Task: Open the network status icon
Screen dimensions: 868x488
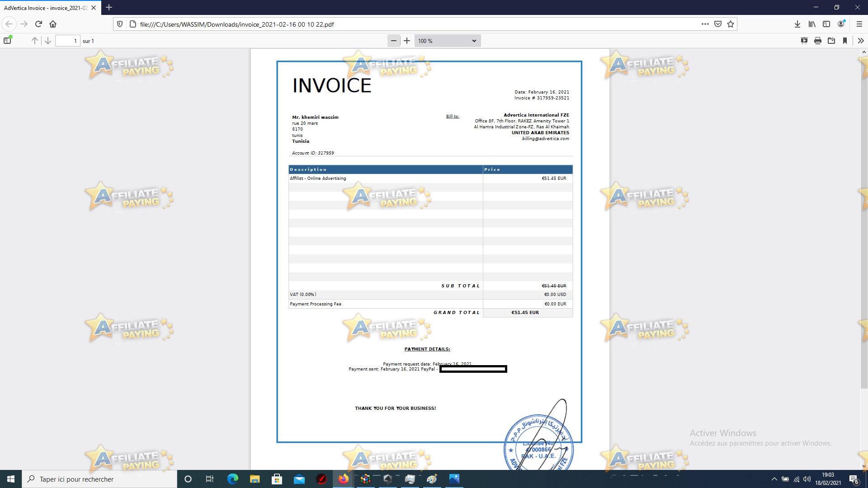Action: pos(797,479)
